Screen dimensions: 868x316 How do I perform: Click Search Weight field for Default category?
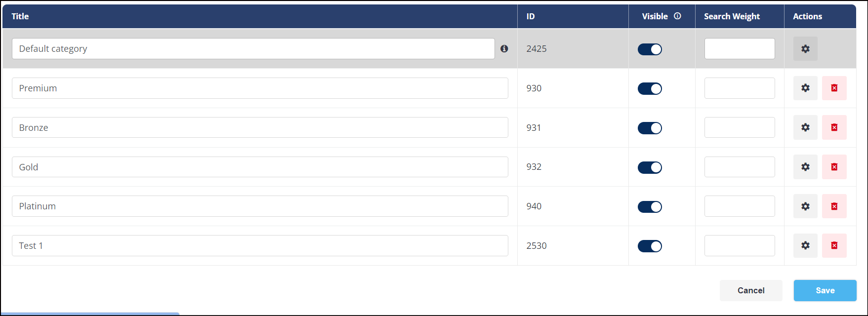(740, 49)
